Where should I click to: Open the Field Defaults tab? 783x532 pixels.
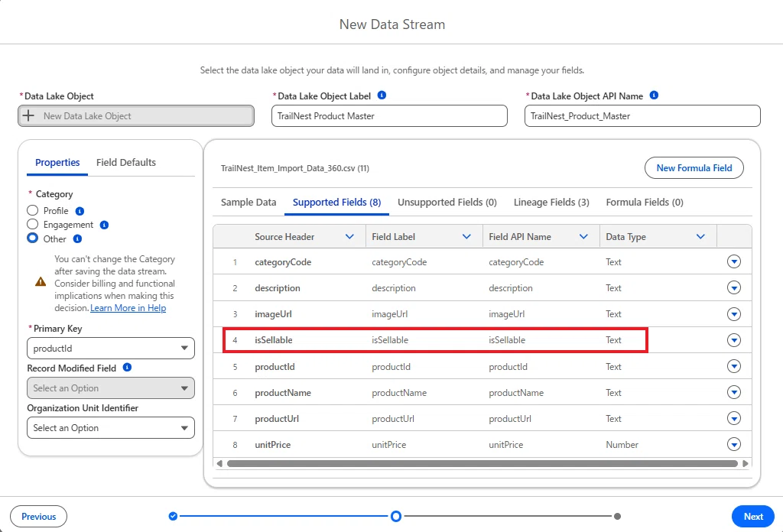(126, 162)
